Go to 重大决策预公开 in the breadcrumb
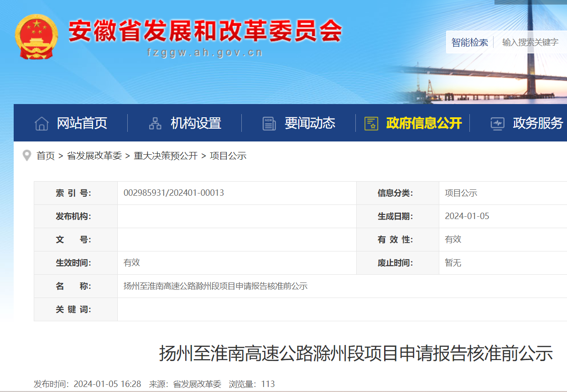This screenshot has width=567, height=392. pyautogui.click(x=166, y=156)
